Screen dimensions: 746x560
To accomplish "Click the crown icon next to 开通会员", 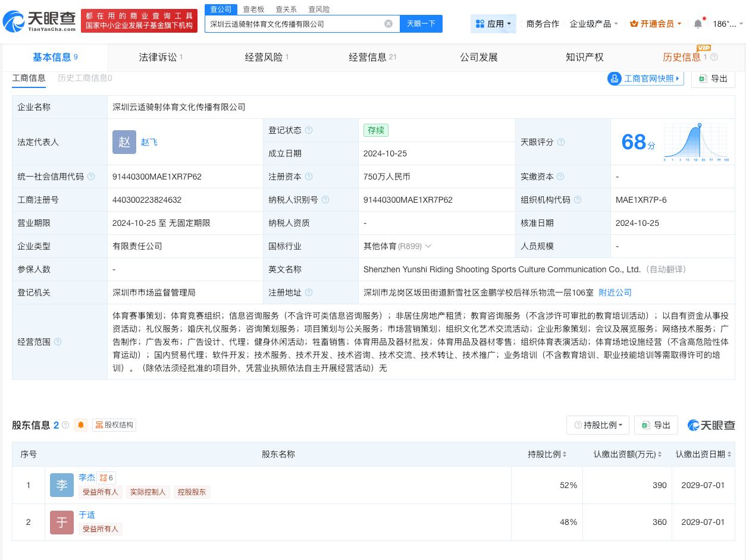I will 632,23.
